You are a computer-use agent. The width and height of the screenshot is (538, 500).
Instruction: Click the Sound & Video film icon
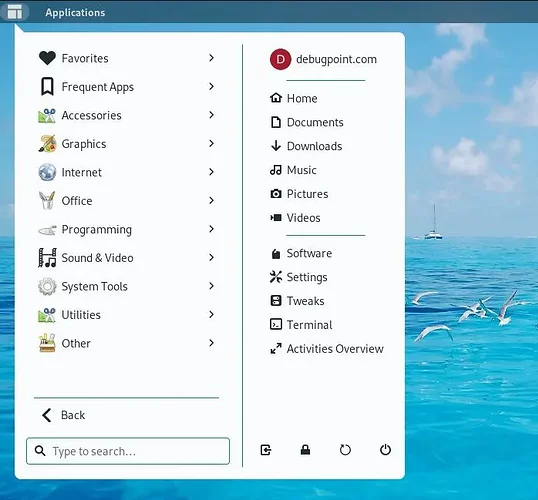[x=47, y=258]
